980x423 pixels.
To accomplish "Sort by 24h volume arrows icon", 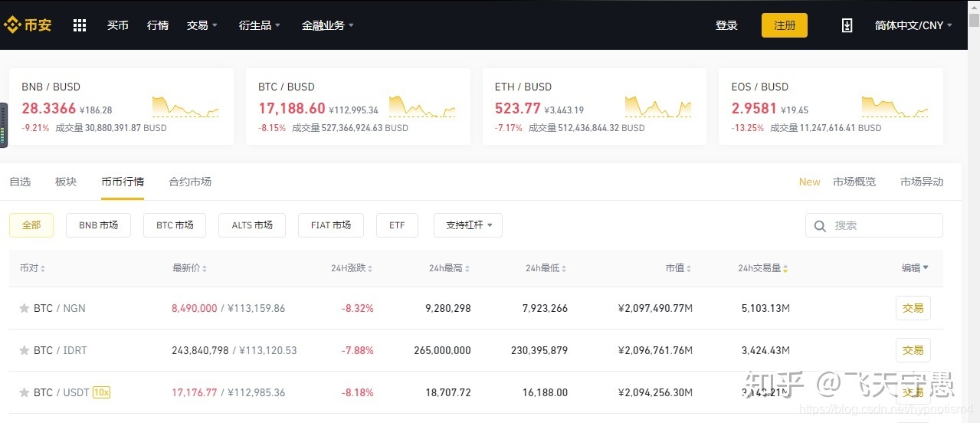I will click(785, 269).
